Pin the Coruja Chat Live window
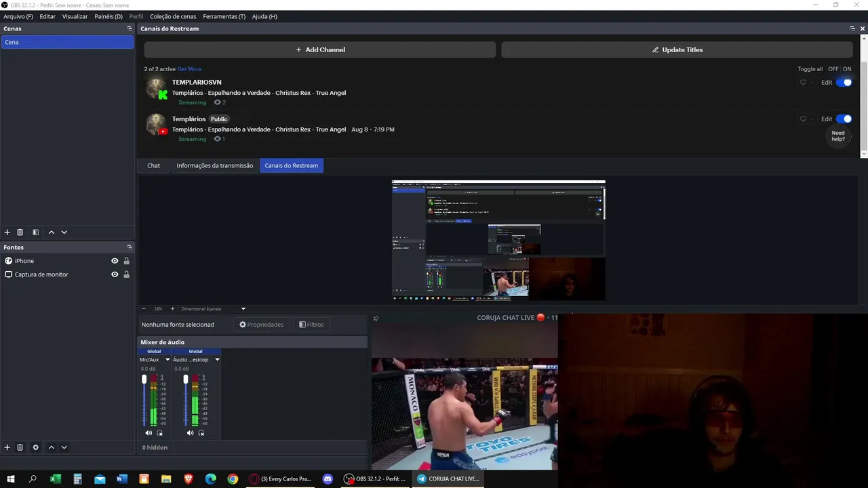Screen dimensions: 868x488 (x=376, y=318)
